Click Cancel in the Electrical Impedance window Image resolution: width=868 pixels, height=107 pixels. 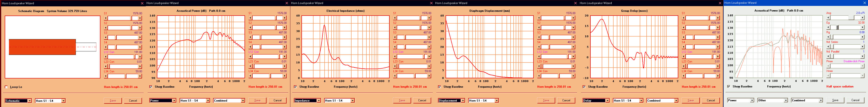[422, 101]
